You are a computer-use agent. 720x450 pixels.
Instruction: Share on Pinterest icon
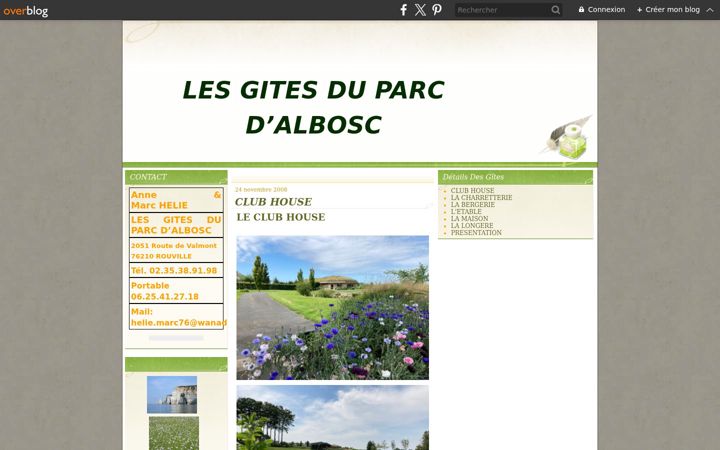click(437, 10)
